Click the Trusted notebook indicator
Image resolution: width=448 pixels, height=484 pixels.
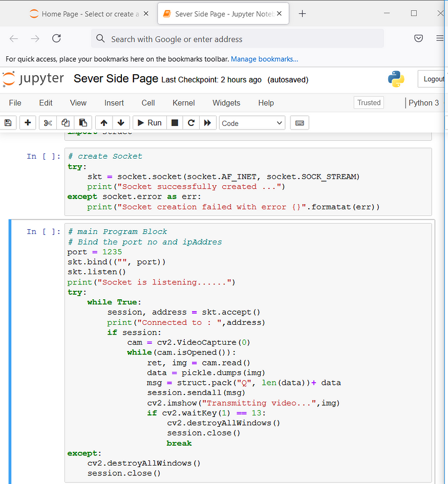click(x=369, y=102)
